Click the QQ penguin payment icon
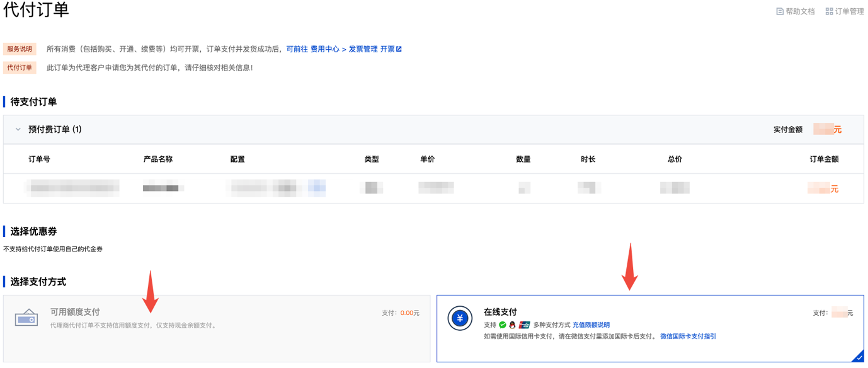The width and height of the screenshot is (868, 368). (x=513, y=325)
